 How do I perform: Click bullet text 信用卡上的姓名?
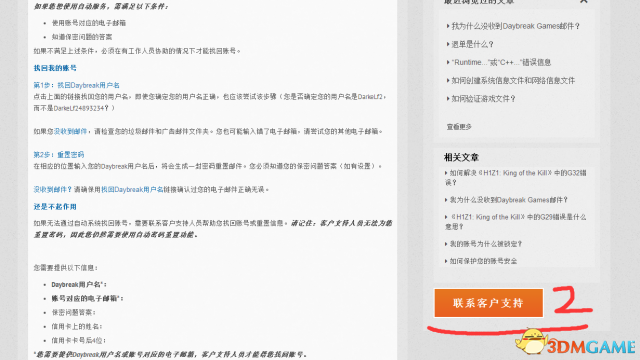pos(77,327)
